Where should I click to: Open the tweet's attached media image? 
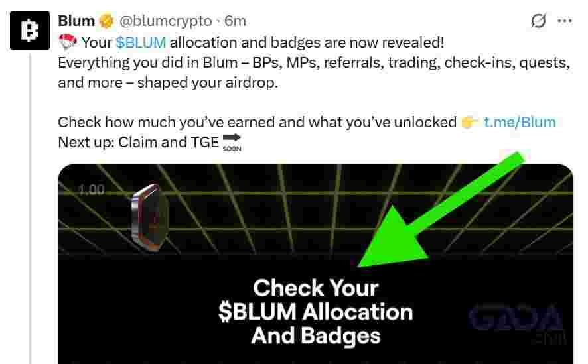pyautogui.click(x=316, y=264)
